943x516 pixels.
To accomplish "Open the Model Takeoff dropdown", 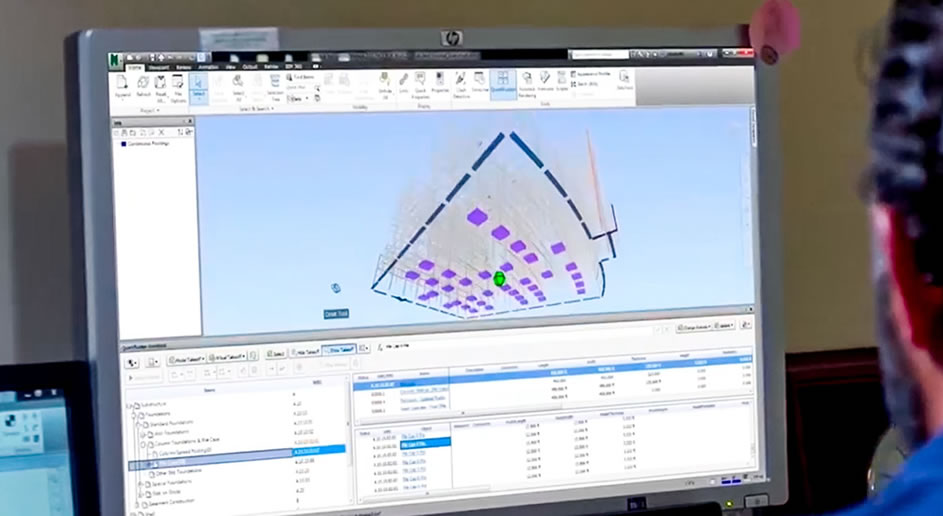I will (x=186, y=359).
